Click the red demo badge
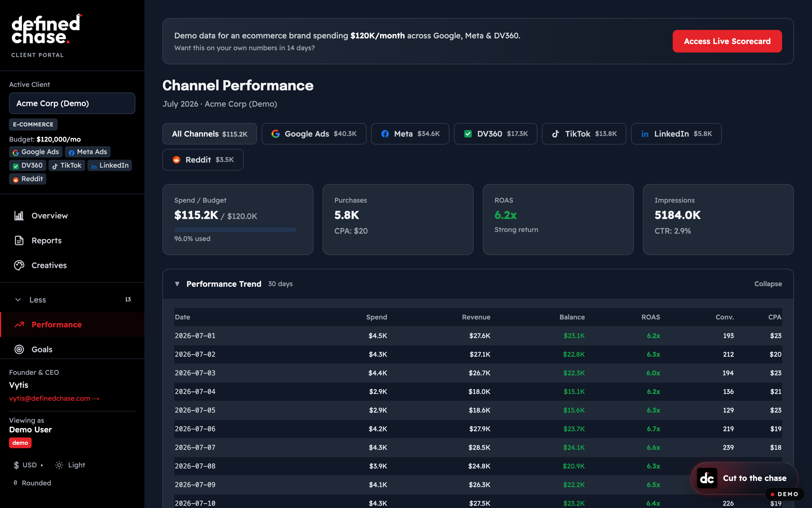 coord(20,443)
